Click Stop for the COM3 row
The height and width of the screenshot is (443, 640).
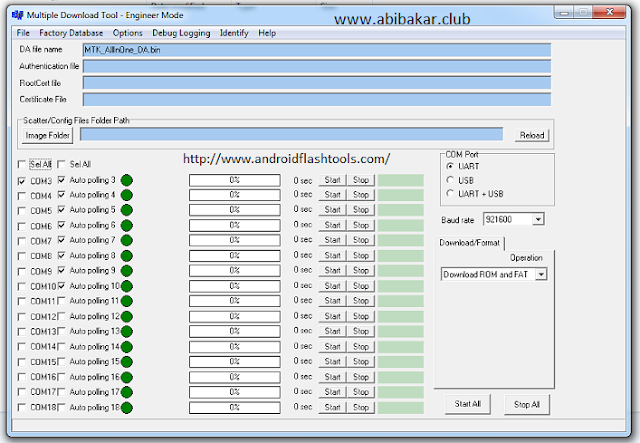(x=361, y=180)
